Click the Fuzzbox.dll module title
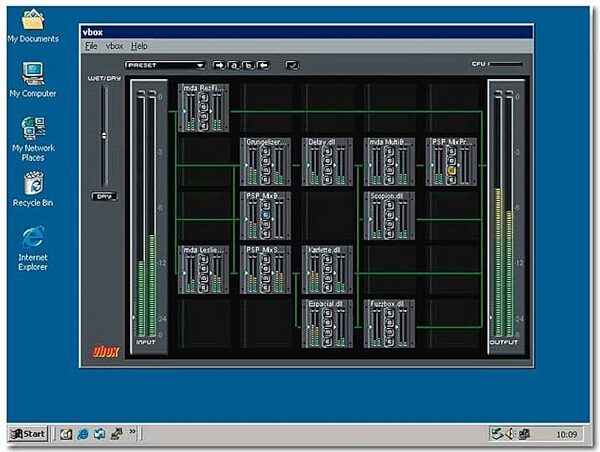The width and height of the screenshot is (600, 452). point(387,304)
